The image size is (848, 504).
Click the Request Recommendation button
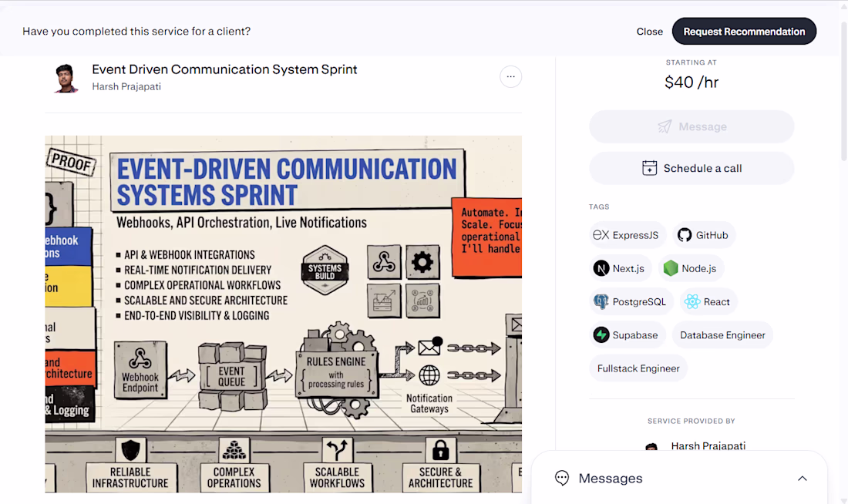coord(744,32)
